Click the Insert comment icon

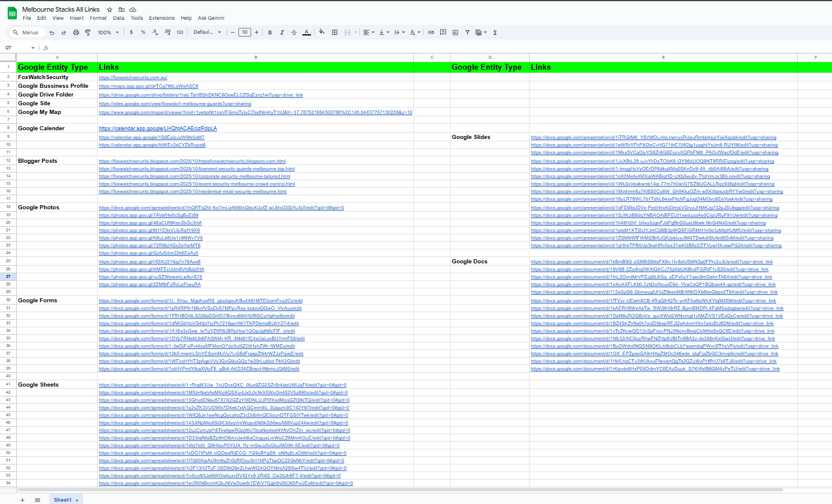pyautogui.click(x=443, y=33)
